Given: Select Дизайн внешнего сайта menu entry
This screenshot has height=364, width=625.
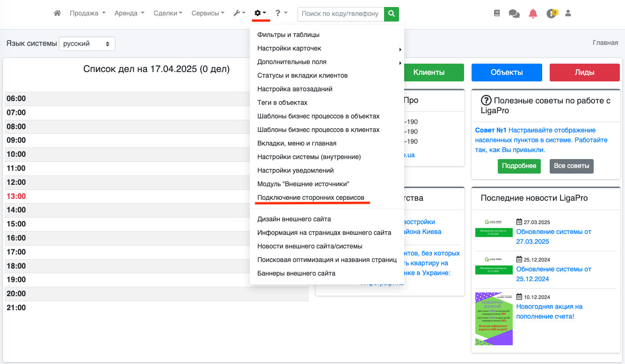Looking at the screenshot, I should pos(294,219).
